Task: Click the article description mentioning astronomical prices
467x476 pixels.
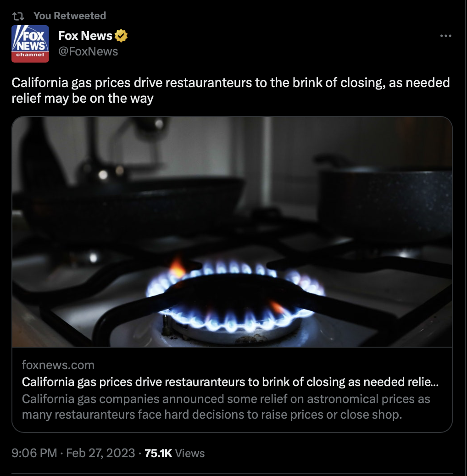Action: 226,407
